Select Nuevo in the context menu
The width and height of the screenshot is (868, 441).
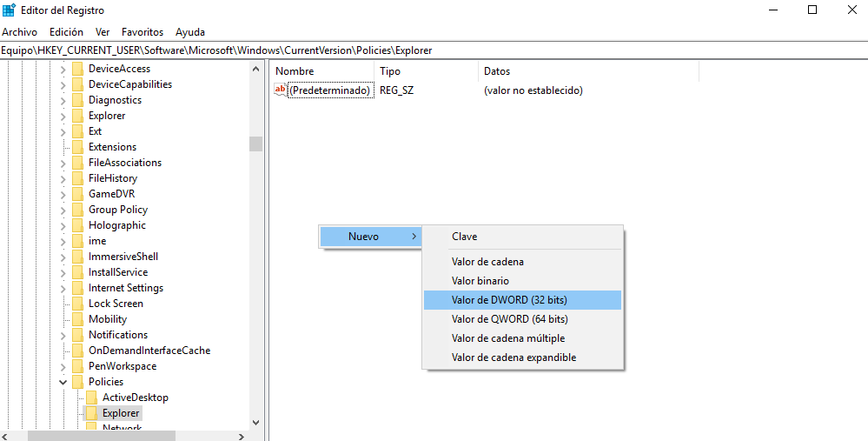[x=370, y=237]
